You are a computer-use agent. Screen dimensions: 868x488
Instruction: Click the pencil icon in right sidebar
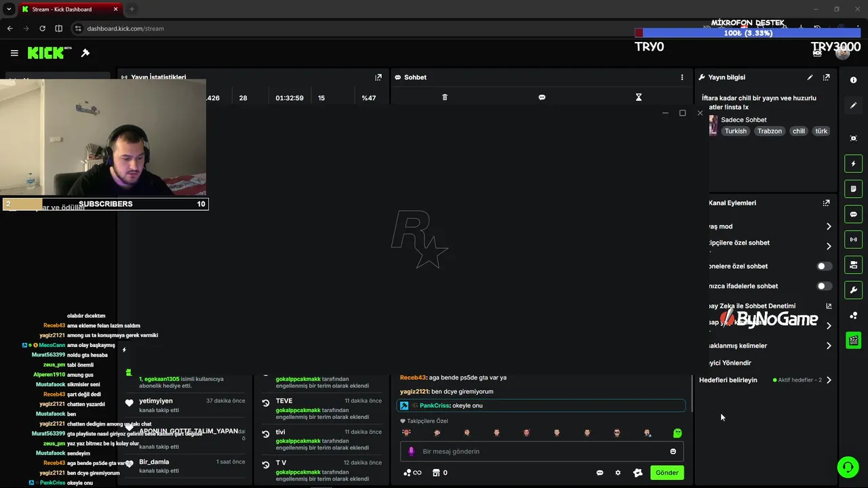pos(853,106)
